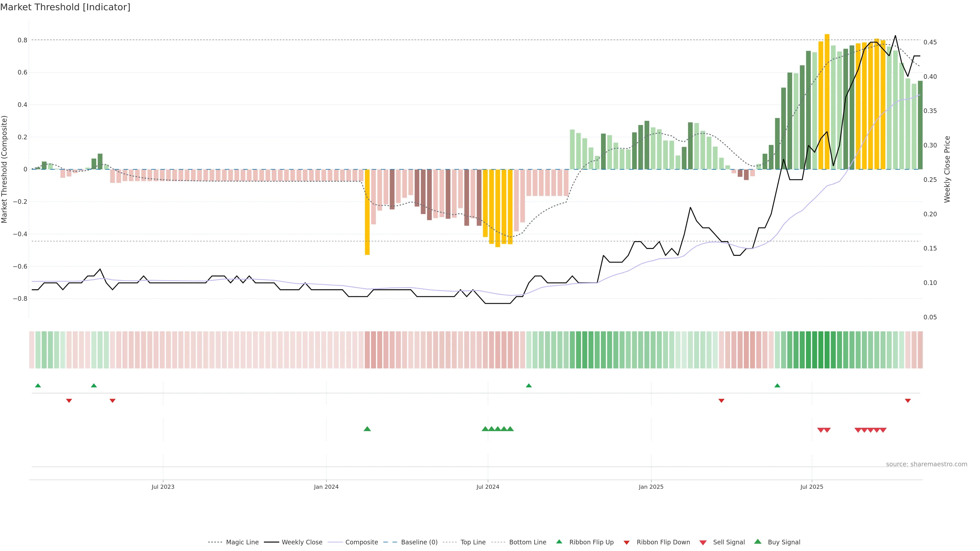Toggle Weekly Close legend item

pyautogui.click(x=302, y=542)
